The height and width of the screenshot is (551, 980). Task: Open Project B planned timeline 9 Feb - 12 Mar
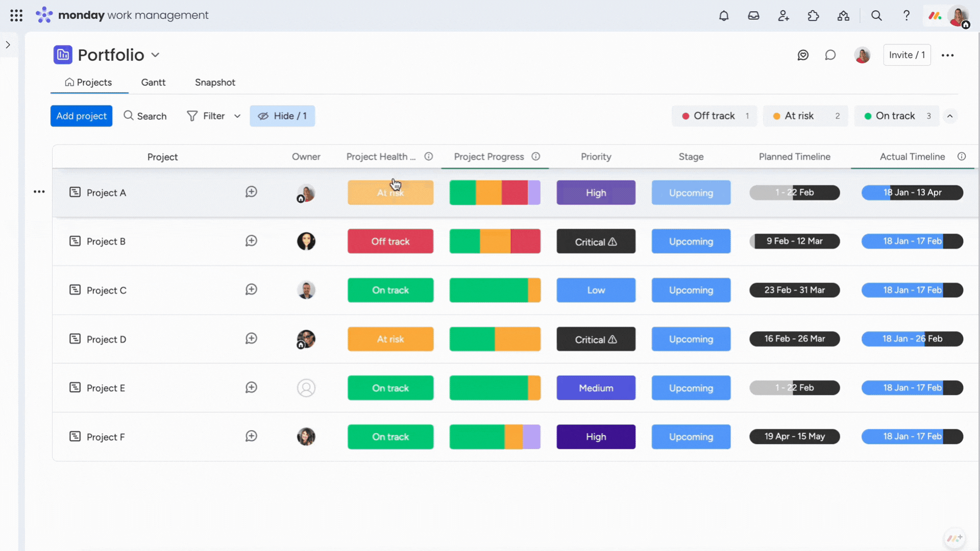click(x=794, y=241)
